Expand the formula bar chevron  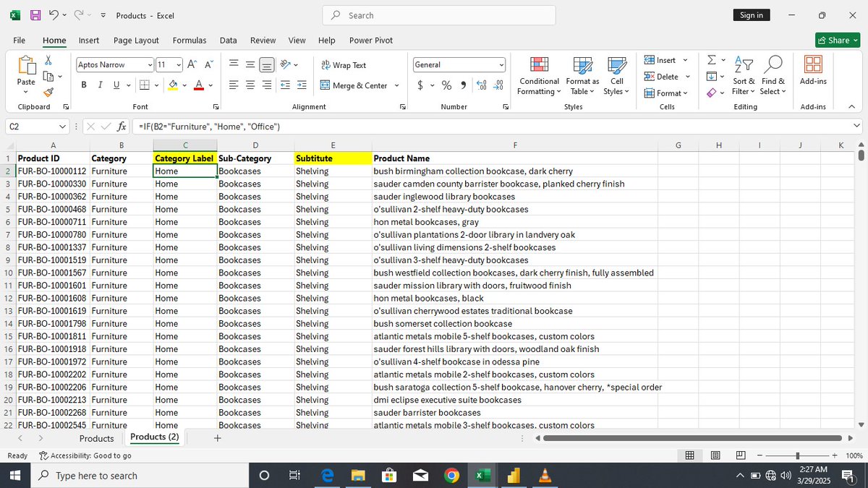(x=857, y=127)
